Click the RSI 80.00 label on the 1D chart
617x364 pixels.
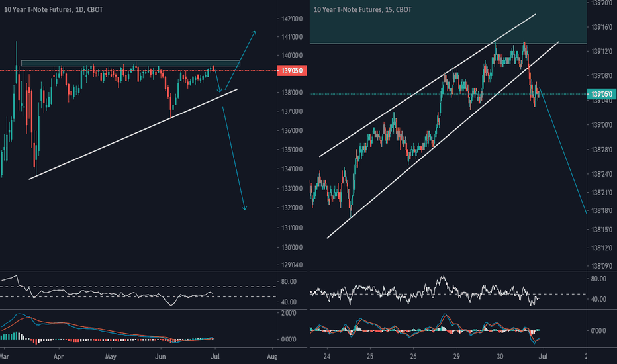pos(289,282)
